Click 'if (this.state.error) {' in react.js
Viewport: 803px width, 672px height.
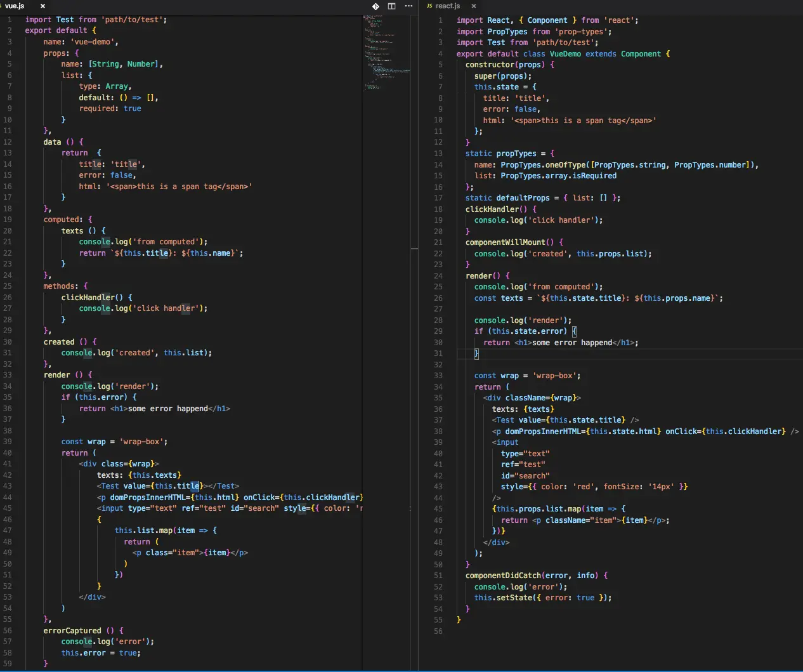click(525, 331)
